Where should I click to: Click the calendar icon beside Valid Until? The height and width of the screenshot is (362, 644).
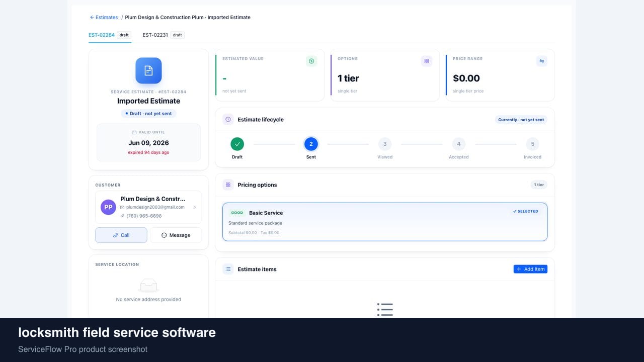tap(134, 132)
